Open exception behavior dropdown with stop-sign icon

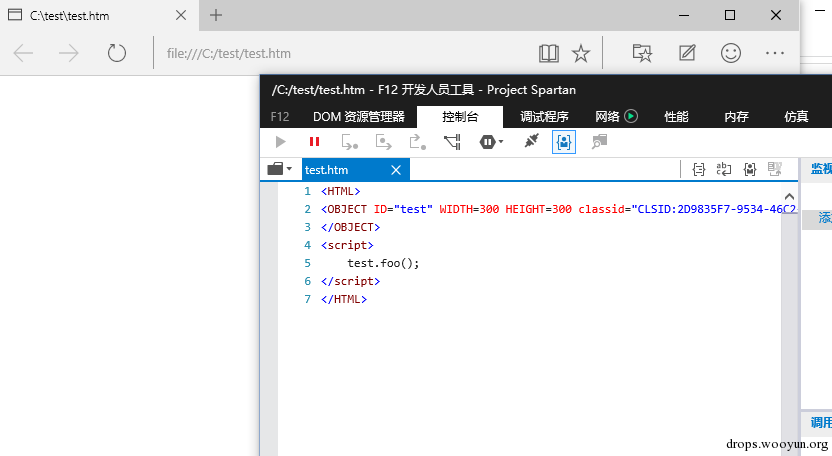click(491, 142)
